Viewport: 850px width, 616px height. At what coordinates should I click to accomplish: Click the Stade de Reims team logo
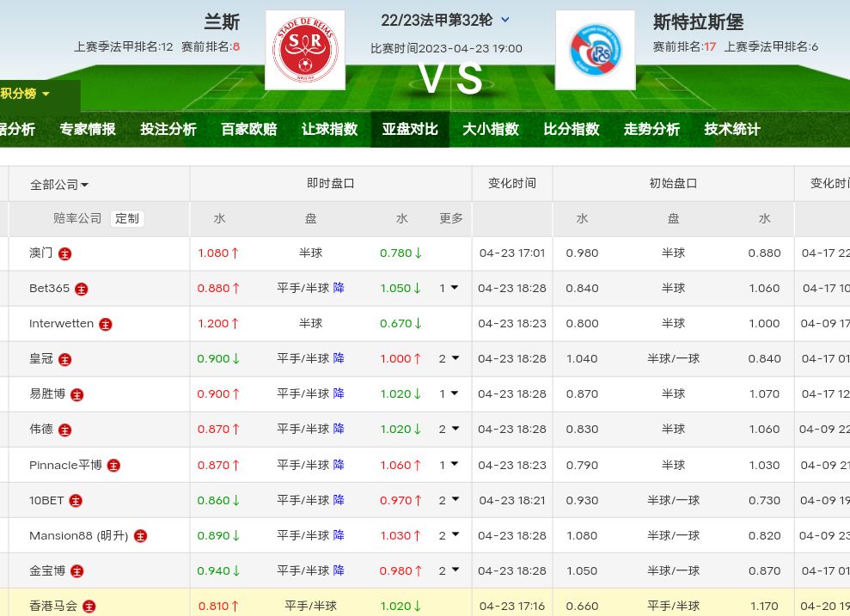click(x=305, y=50)
